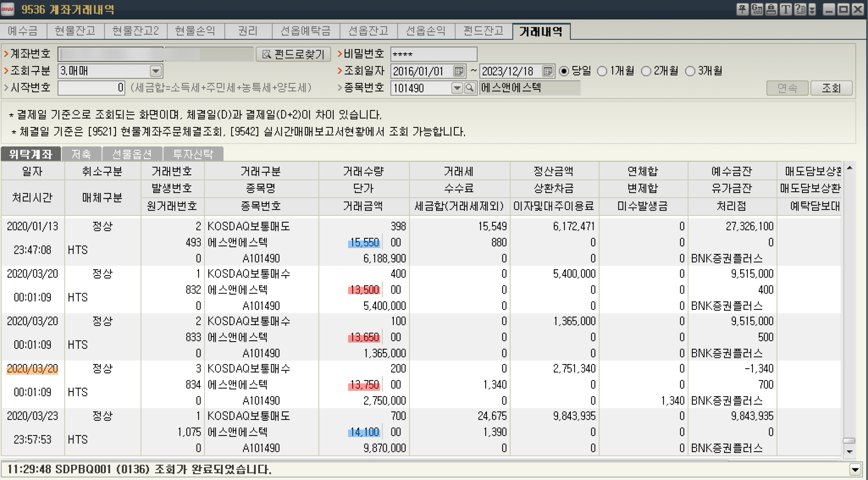Open the calendar for end date 2023/12/18
This screenshot has height=480, width=868.
(548, 71)
